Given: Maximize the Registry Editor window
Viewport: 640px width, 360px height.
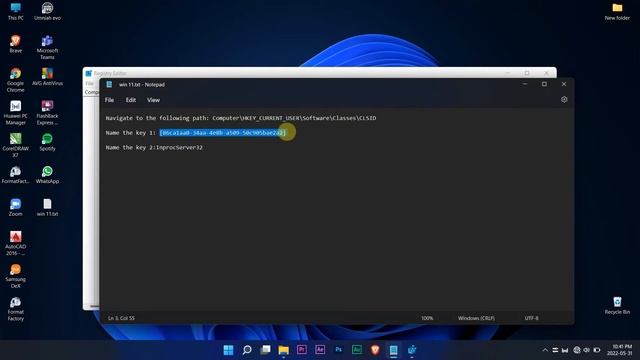Looking at the screenshot, I should pos(527,73).
